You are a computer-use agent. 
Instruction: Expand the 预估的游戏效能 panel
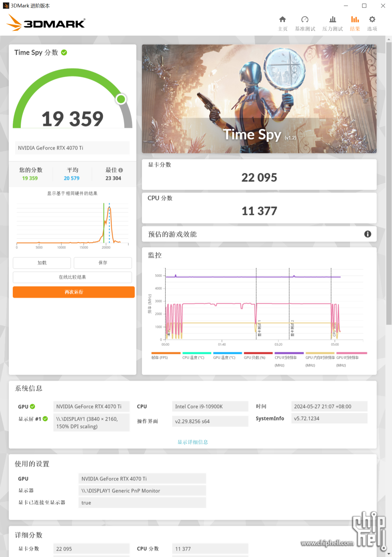[x=259, y=234]
